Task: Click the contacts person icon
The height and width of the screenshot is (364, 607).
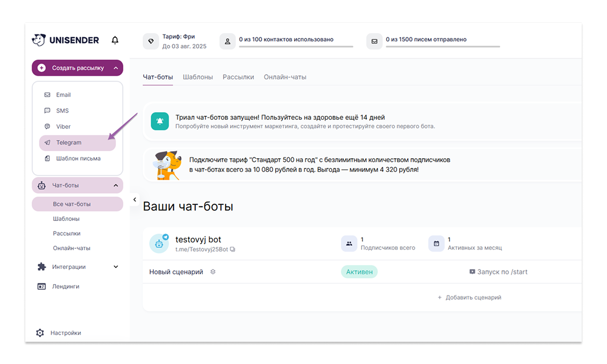Action: (x=228, y=41)
